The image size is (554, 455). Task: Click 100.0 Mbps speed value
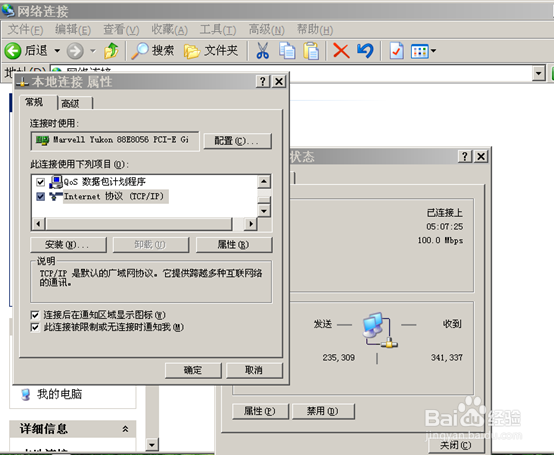click(x=440, y=241)
